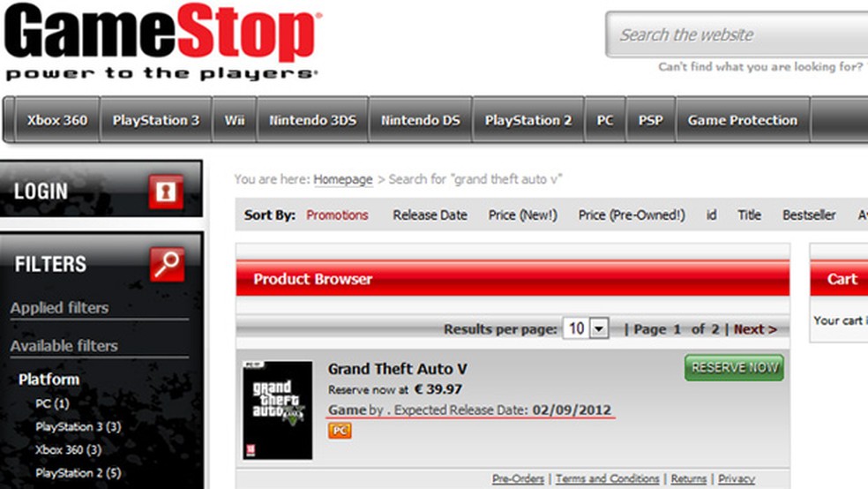
Task: Open the Game Protection tab
Action: [743, 120]
